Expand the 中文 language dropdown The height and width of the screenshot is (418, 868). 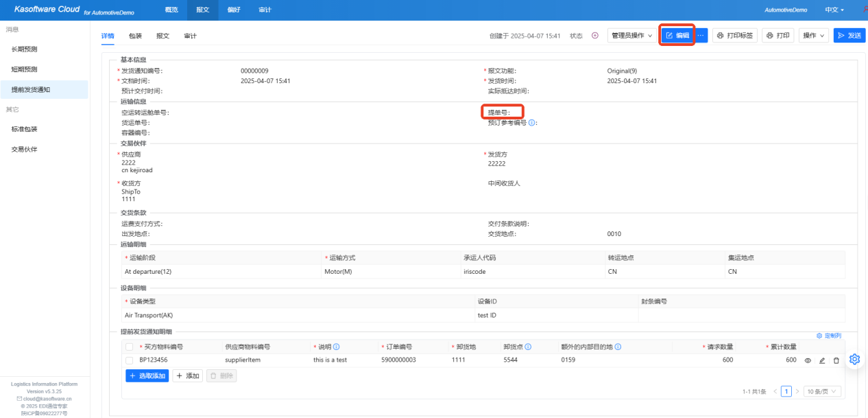[x=834, y=10]
